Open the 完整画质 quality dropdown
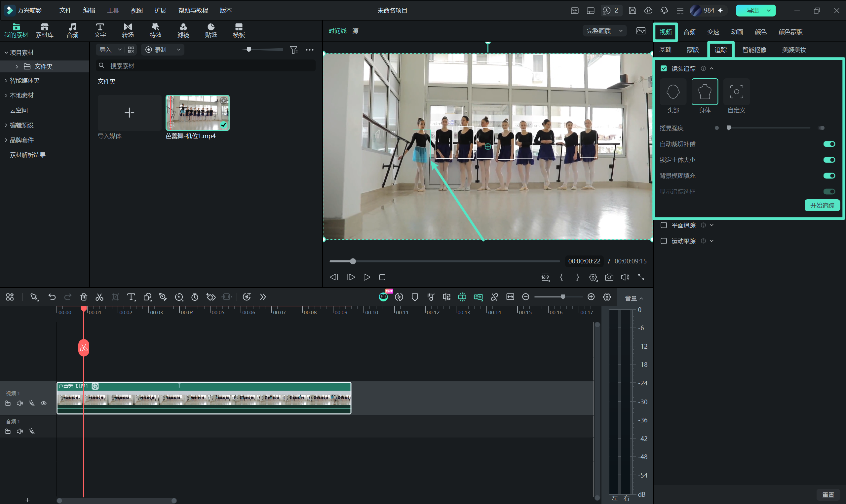 [x=605, y=31]
